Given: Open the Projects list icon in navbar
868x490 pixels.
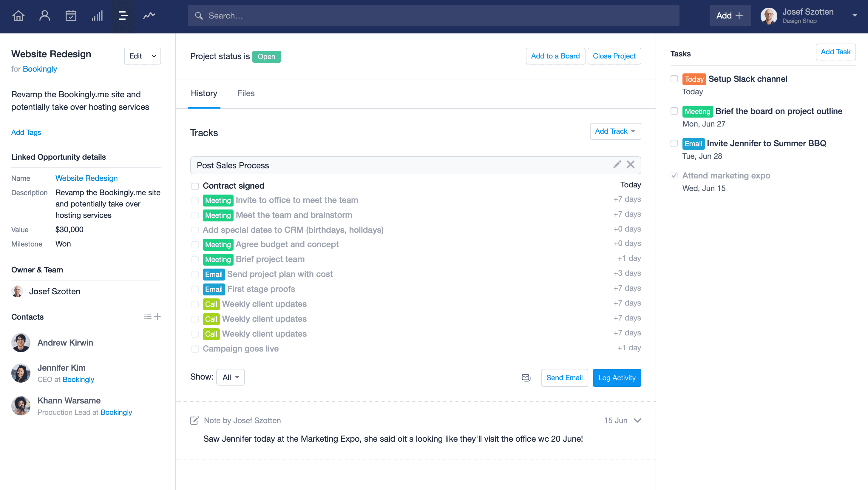Looking at the screenshot, I should (x=123, y=16).
